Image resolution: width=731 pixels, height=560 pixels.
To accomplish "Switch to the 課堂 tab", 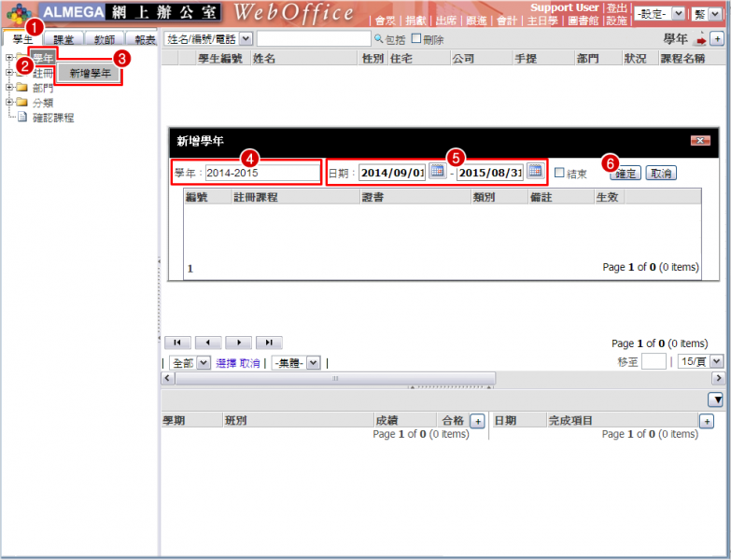I will pos(63,39).
